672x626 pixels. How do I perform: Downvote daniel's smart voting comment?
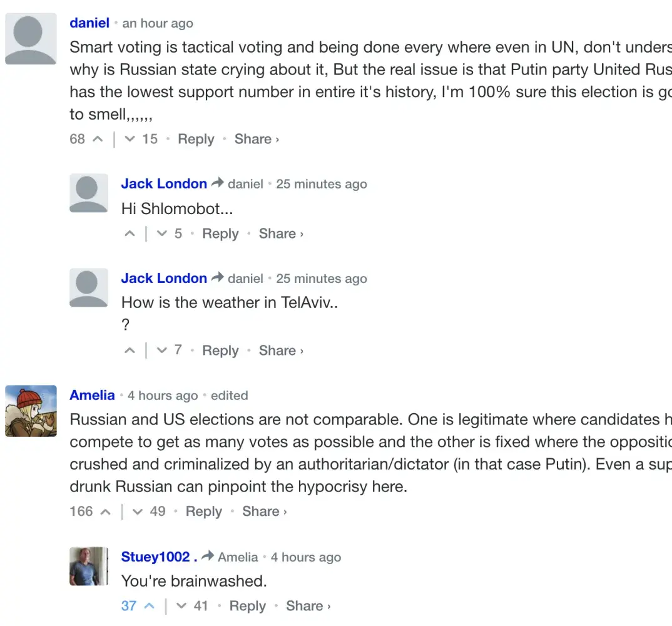130,139
